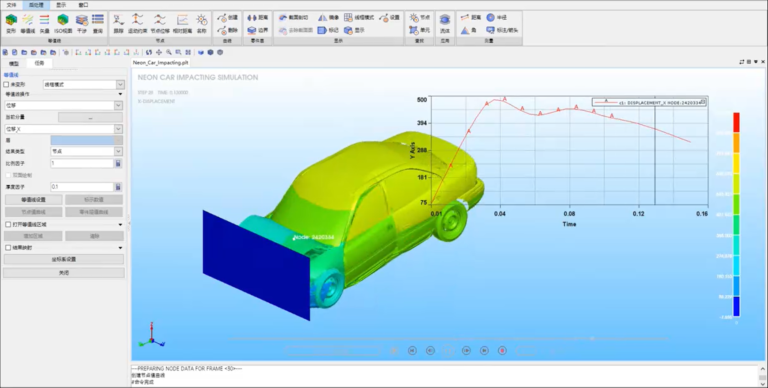768x388 pixels.
Task: Select the 半径 radius measure tool
Action: click(496, 18)
